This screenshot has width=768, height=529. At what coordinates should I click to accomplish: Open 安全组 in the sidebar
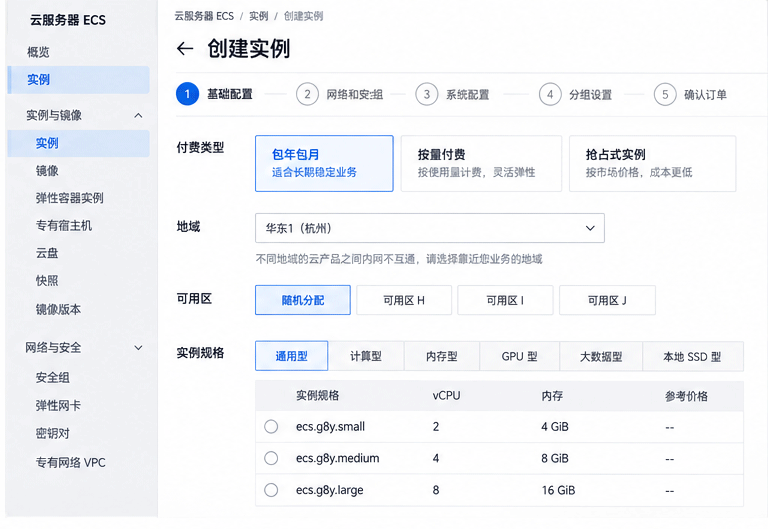coord(52,378)
